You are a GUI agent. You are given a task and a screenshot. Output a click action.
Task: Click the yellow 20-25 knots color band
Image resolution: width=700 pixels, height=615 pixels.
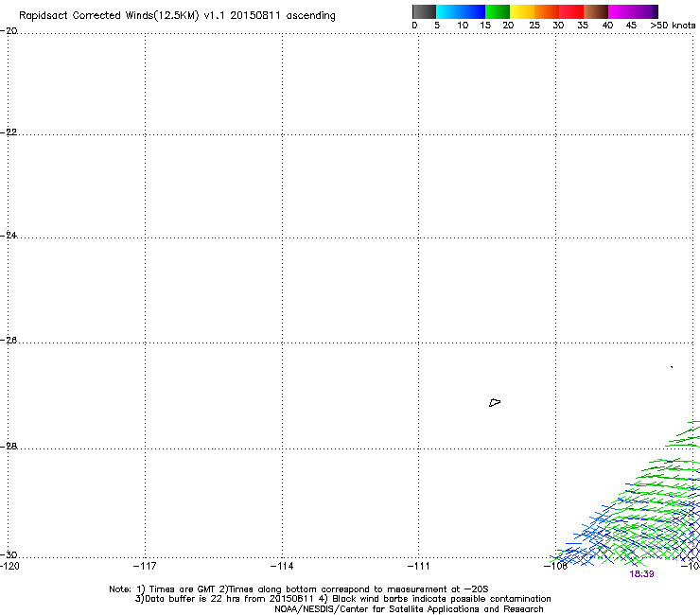(x=522, y=11)
